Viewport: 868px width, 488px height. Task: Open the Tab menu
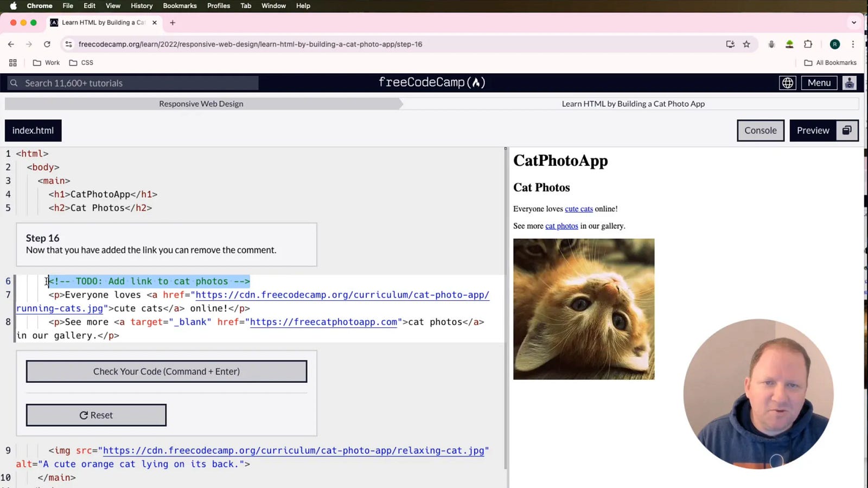tap(246, 6)
